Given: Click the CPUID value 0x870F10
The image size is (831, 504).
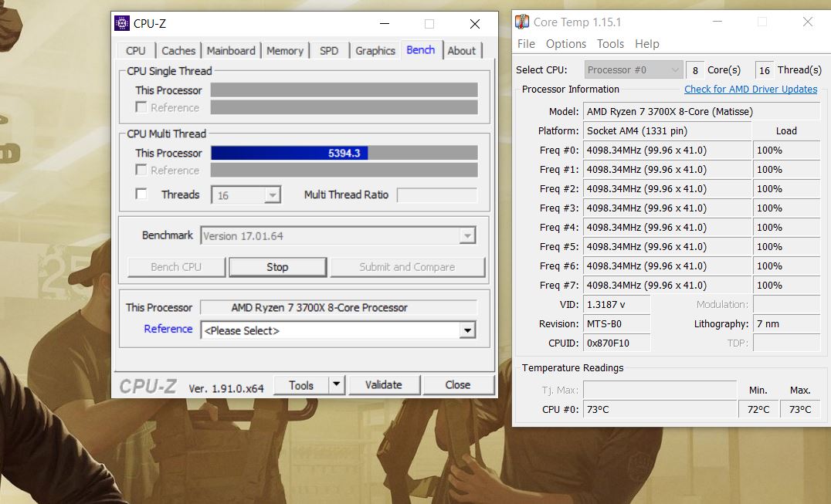Looking at the screenshot, I should pyautogui.click(x=617, y=343).
